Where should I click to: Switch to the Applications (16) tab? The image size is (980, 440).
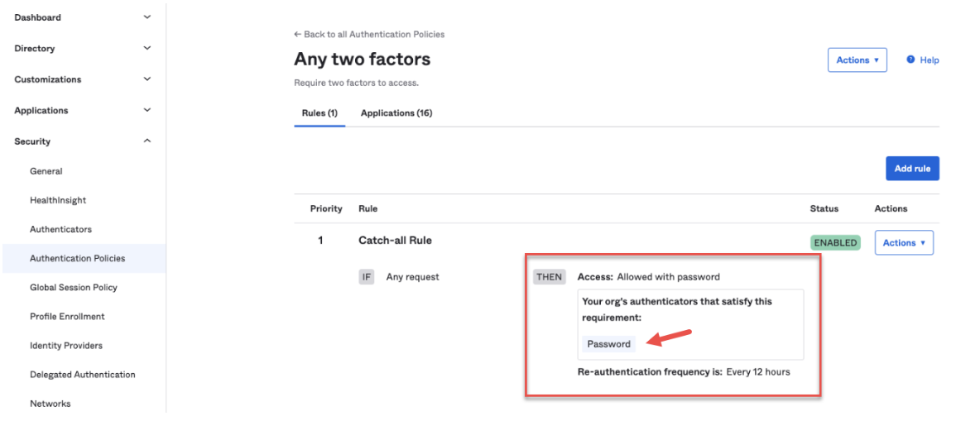[396, 113]
